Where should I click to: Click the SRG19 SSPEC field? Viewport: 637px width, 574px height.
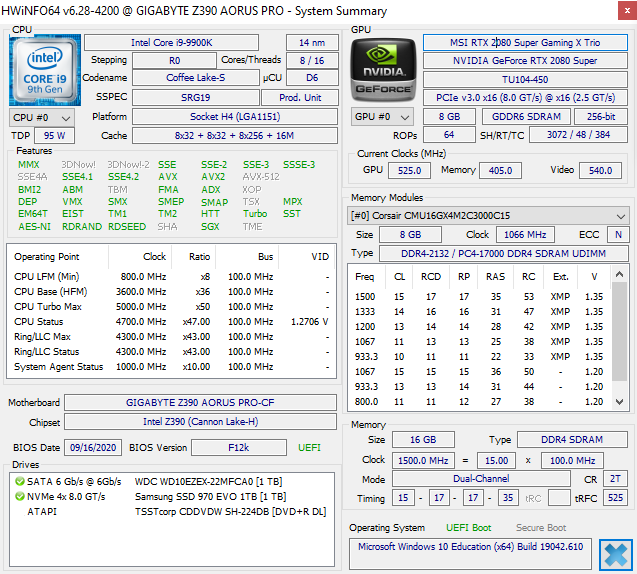click(195, 97)
